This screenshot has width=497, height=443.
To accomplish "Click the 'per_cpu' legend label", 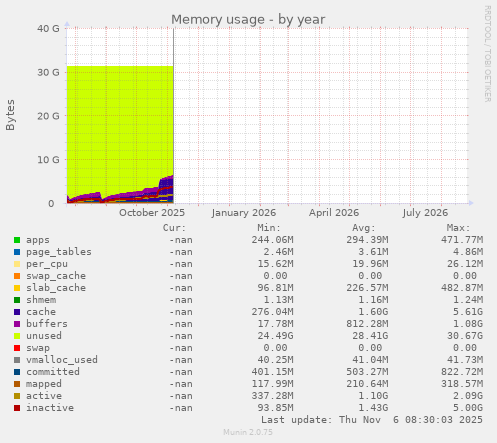I will click(47, 264).
